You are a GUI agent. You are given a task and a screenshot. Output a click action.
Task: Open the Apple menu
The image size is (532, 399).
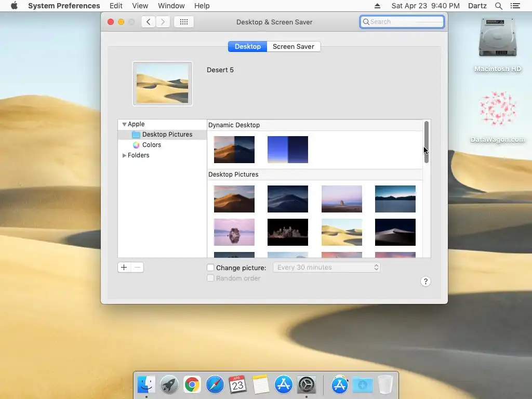click(14, 5)
